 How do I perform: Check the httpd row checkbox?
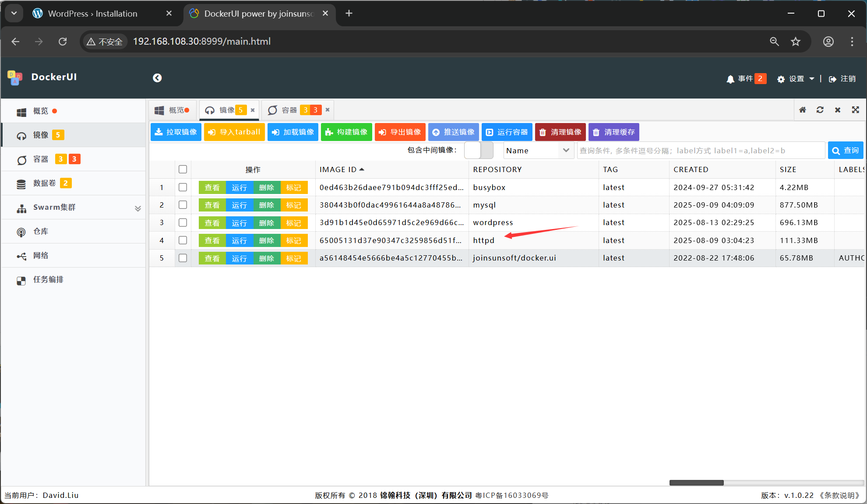183,240
